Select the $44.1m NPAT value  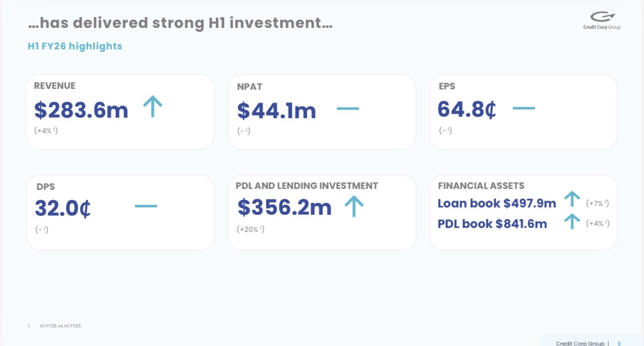coord(277,111)
